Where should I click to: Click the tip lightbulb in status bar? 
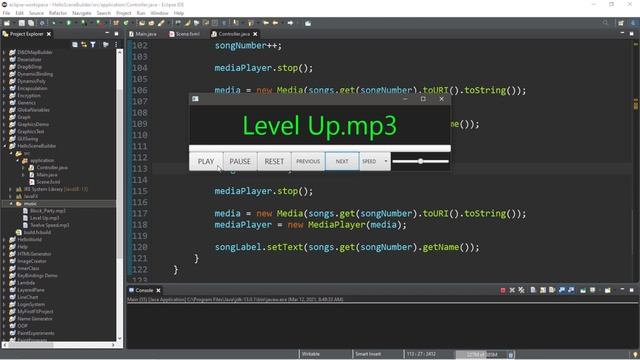pyautogui.click(x=635, y=355)
